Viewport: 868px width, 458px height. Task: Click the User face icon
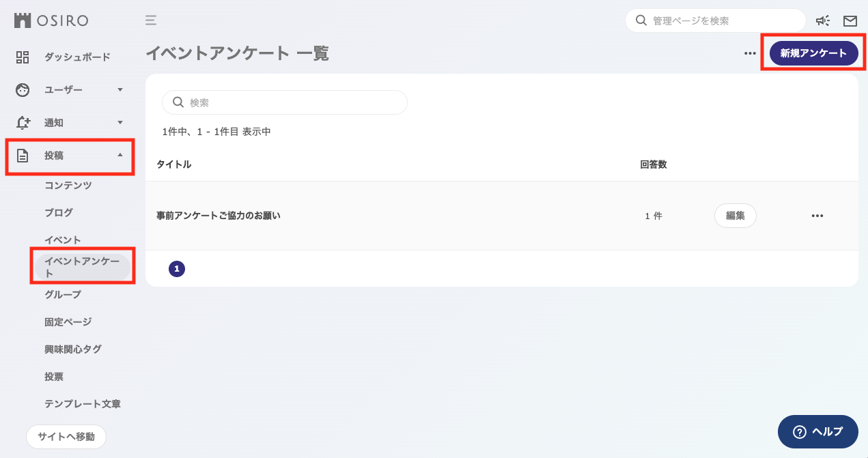pos(23,90)
